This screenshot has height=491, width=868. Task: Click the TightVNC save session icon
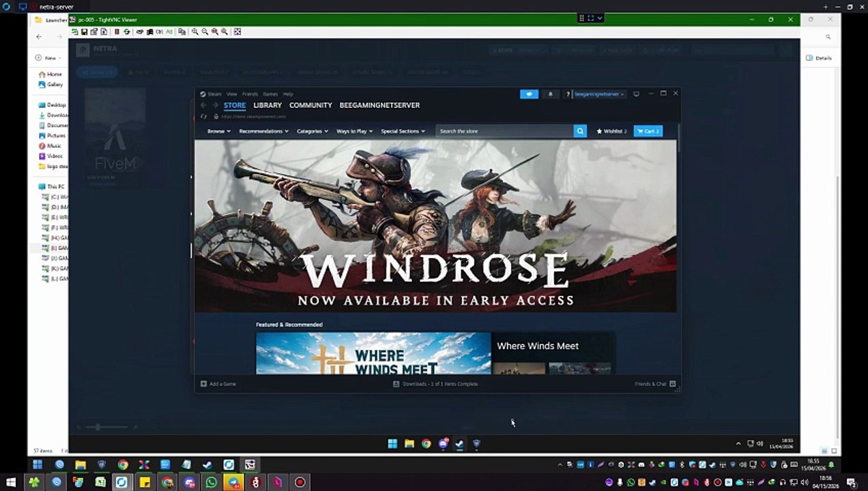[x=84, y=31]
